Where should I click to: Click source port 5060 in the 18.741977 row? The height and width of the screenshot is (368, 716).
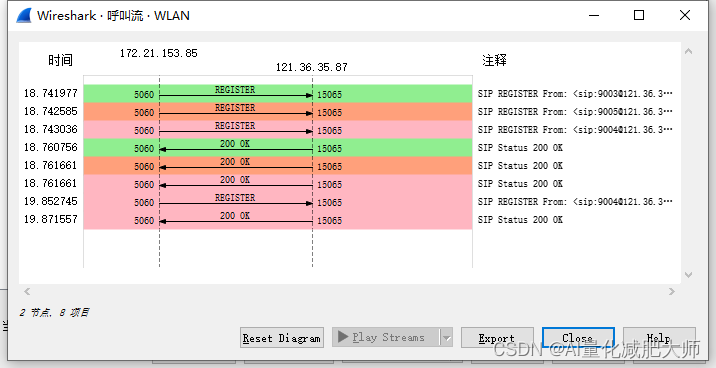(x=144, y=95)
